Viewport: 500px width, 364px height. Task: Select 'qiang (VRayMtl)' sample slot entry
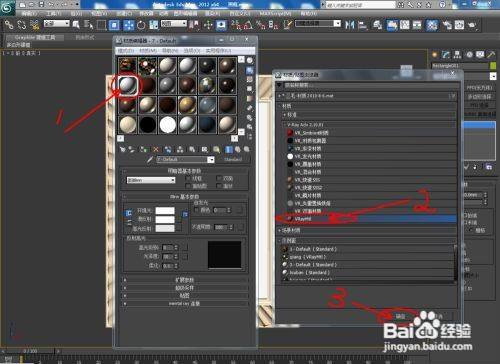click(x=368, y=257)
